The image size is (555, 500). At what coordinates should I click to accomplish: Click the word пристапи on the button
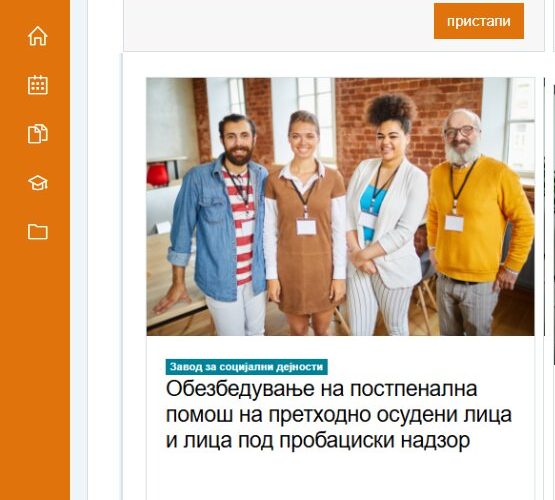(x=479, y=22)
